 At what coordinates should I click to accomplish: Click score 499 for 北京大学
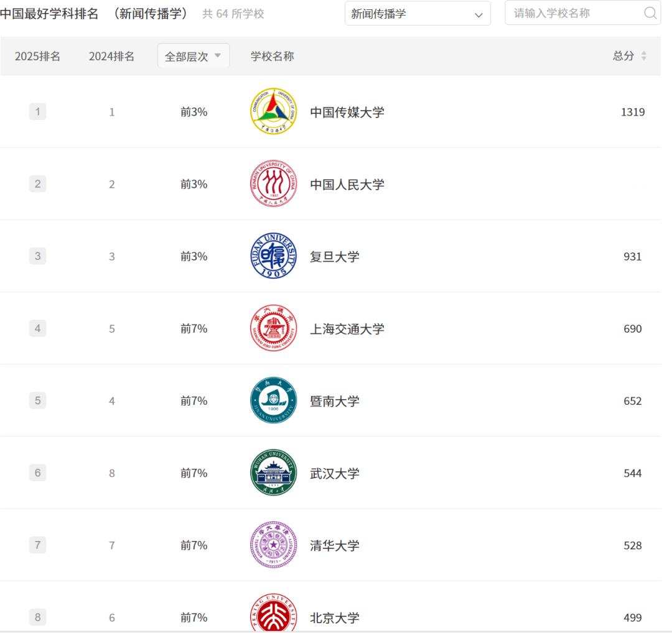tap(633, 617)
